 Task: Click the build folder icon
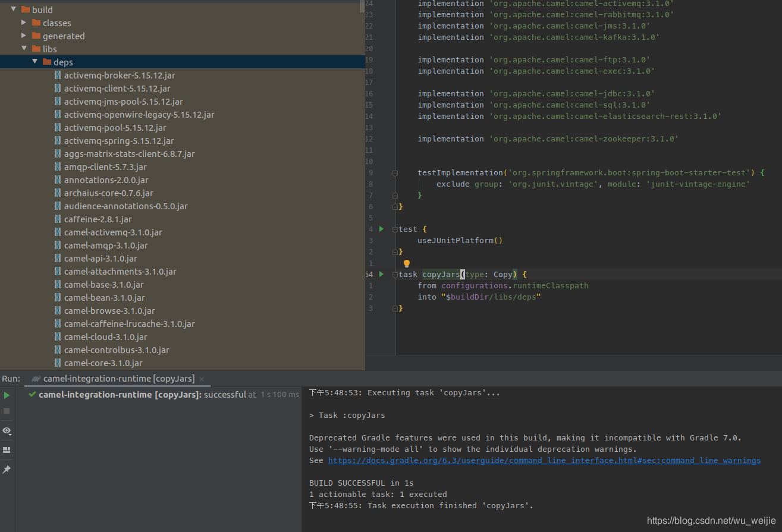26,10
